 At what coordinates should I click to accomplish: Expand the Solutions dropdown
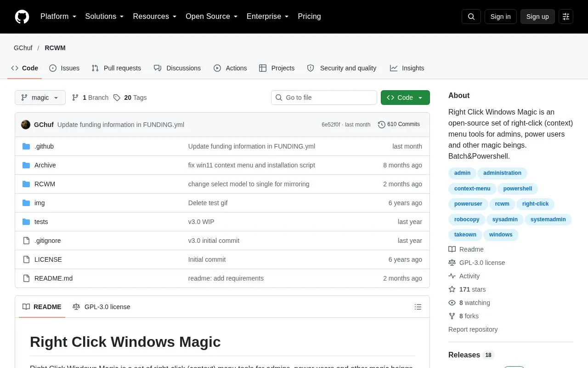105,17
